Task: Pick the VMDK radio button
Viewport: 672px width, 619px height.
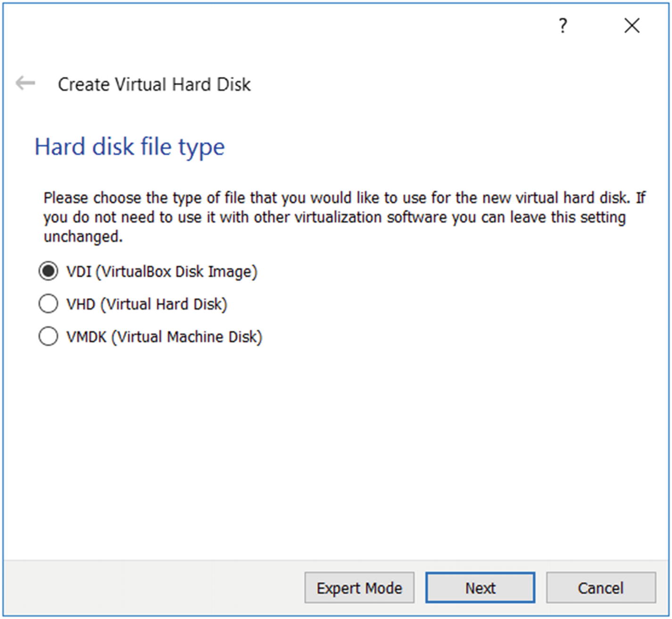Action: pyautogui.click(x=48, y=336)
